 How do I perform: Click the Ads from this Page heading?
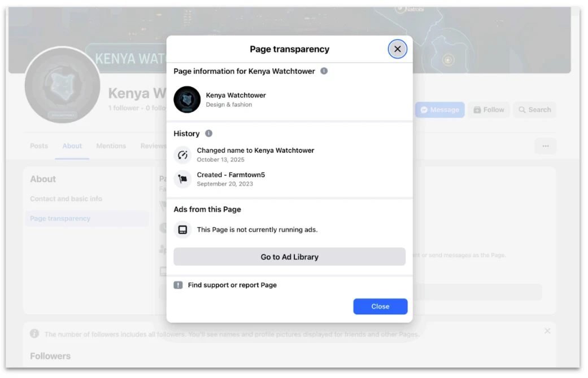tap(207, 209)
